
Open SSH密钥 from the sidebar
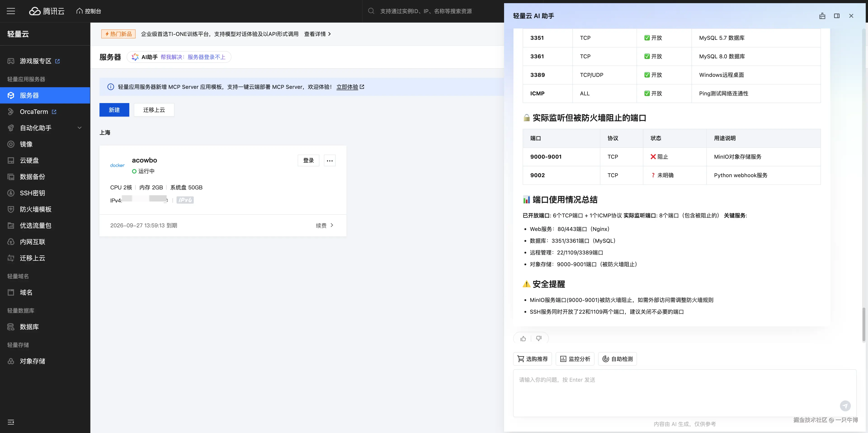pyautogui.click(x=32, y=193)
